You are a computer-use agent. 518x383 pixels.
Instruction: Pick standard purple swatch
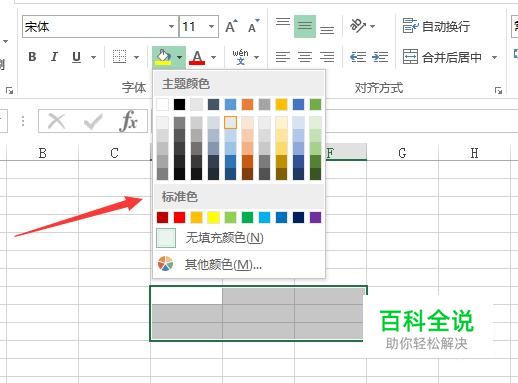315,217
